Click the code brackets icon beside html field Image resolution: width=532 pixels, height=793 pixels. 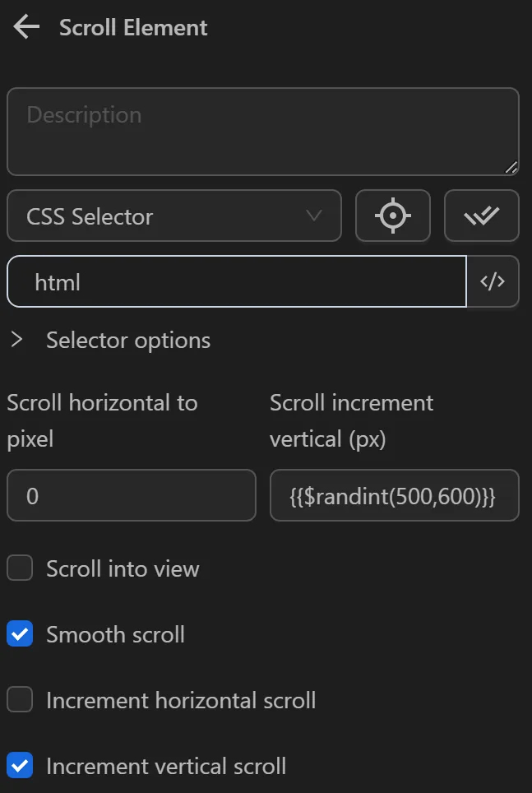point(493,282)
